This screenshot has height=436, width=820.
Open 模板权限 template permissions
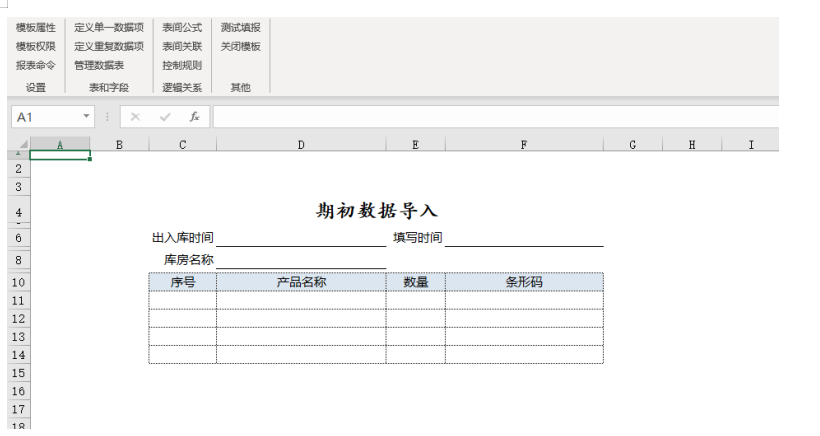click(x=36, y=46)
